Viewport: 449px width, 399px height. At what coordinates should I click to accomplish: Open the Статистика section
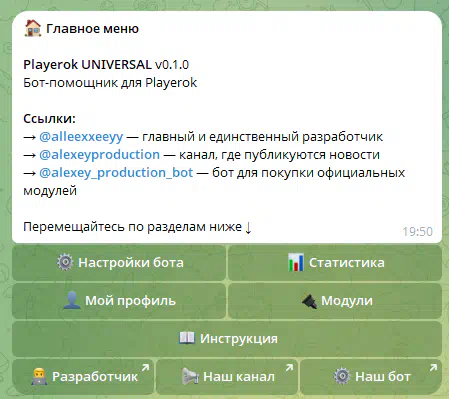pyautogui.click(x=335, y=263)
